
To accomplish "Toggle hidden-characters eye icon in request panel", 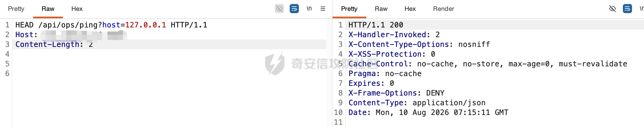I will (x=279, y=9).
